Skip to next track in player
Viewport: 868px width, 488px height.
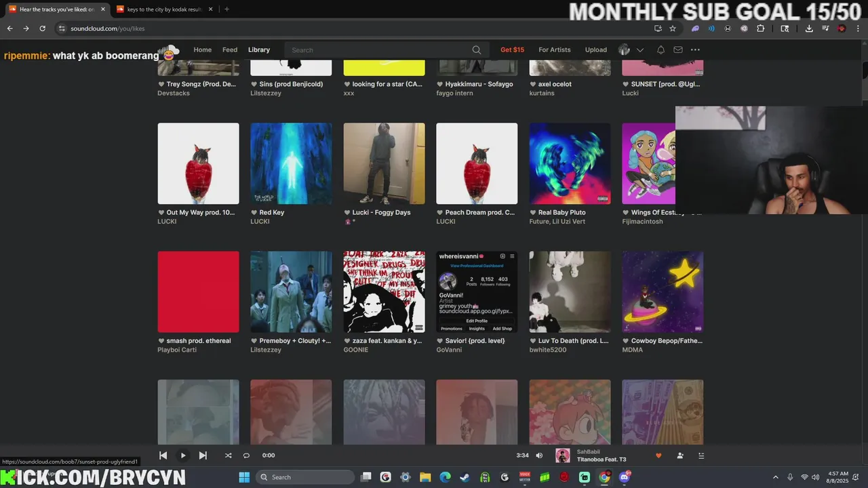pos(203,455)
